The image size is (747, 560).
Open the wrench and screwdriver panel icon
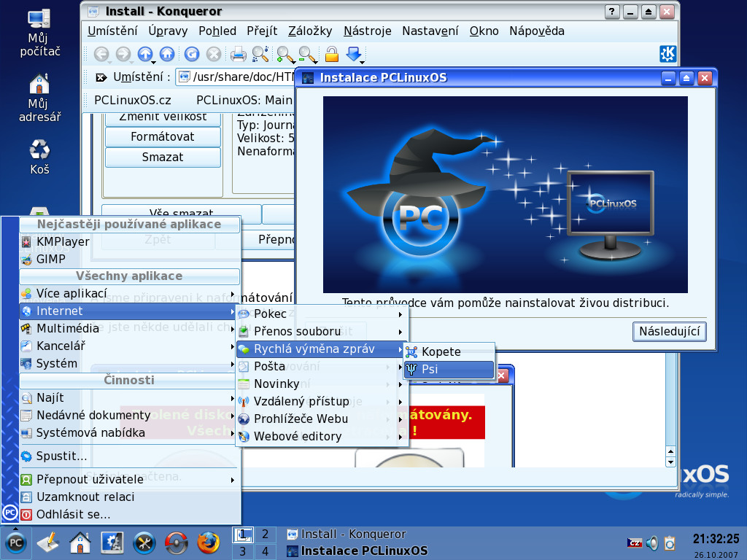(x=144, y=542)
